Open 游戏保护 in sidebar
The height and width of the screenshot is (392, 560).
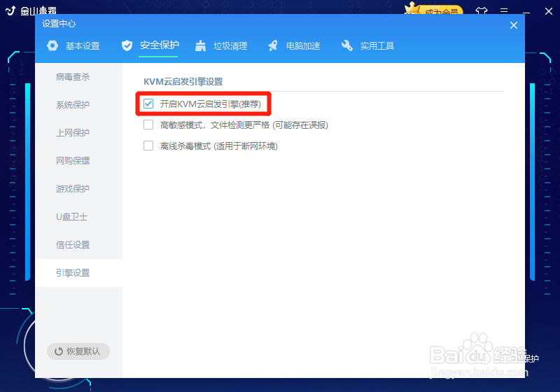point(73,188)
